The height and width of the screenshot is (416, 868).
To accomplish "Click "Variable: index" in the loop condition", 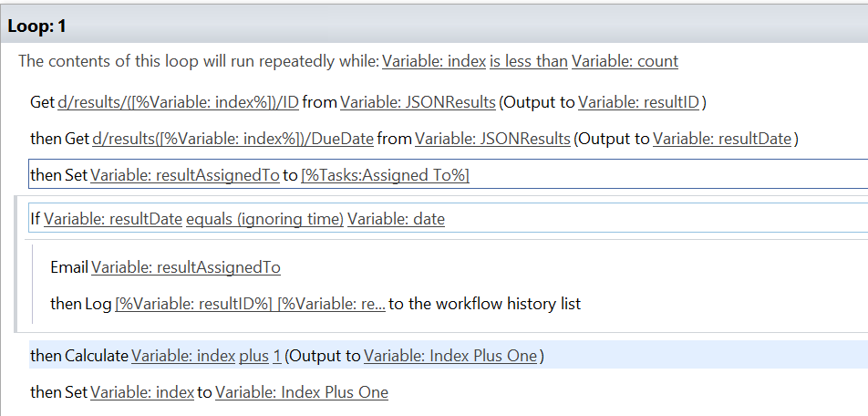I will click(433, 62).
